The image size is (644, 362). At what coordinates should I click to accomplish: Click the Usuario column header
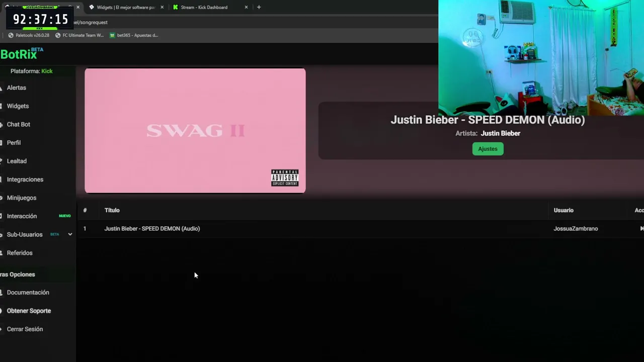pyautogui.click(x=563, y=210)
